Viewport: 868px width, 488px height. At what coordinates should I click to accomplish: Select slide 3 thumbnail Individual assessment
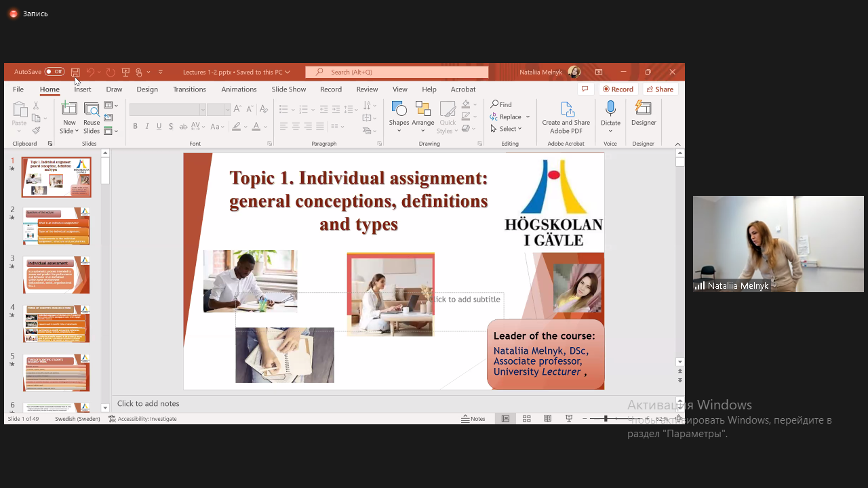pos(56,274)
